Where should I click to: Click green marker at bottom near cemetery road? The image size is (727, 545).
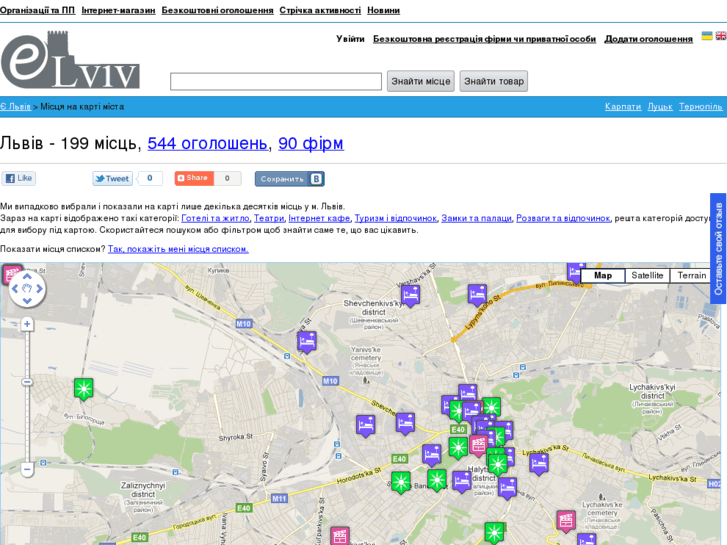tap(494, 532)
